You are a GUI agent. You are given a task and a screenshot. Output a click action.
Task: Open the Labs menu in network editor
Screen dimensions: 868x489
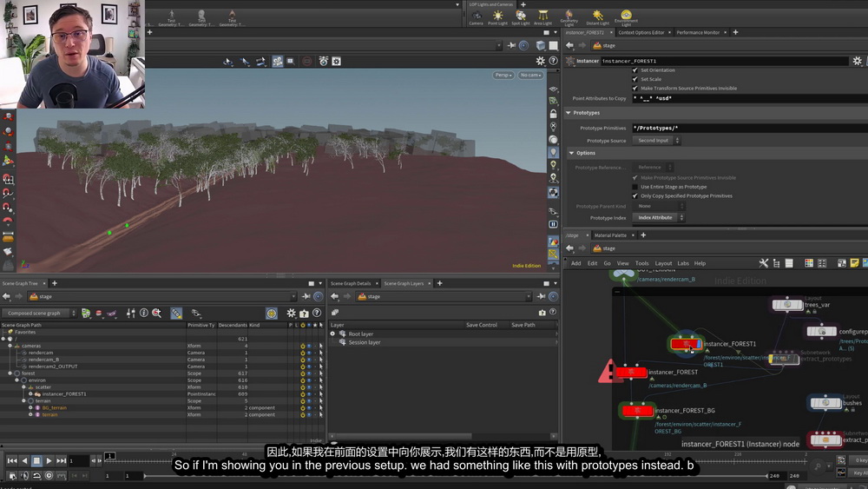[683, 263]
